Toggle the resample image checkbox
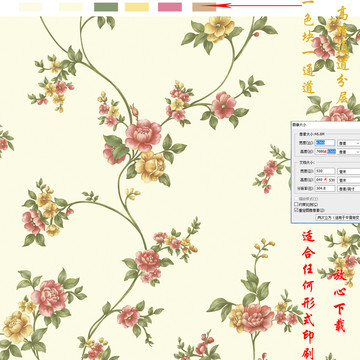The image size is (360, 360). click(x=296, y=210)
